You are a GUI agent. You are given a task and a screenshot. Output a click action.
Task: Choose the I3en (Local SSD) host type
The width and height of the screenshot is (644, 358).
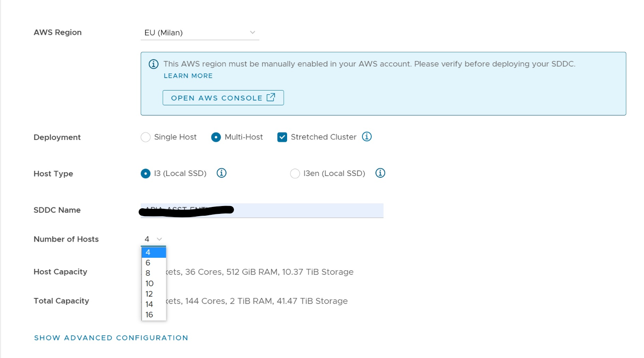(x=295, y=174)
